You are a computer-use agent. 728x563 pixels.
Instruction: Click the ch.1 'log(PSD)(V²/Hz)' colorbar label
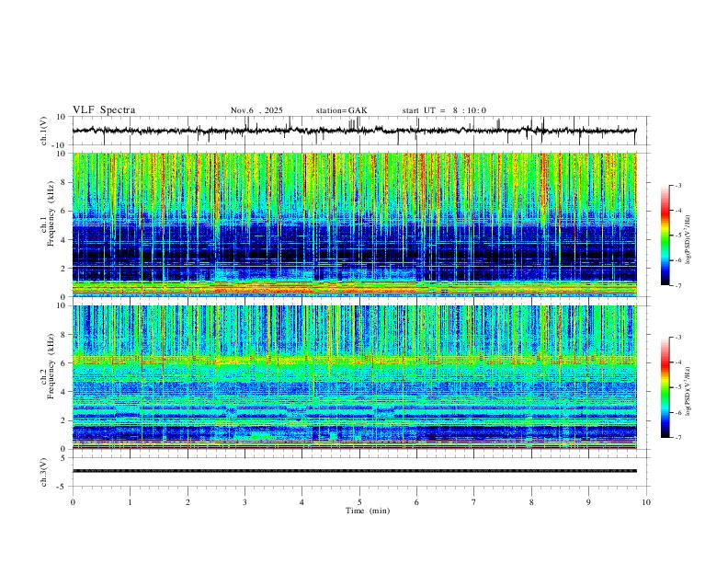point(688,239)
